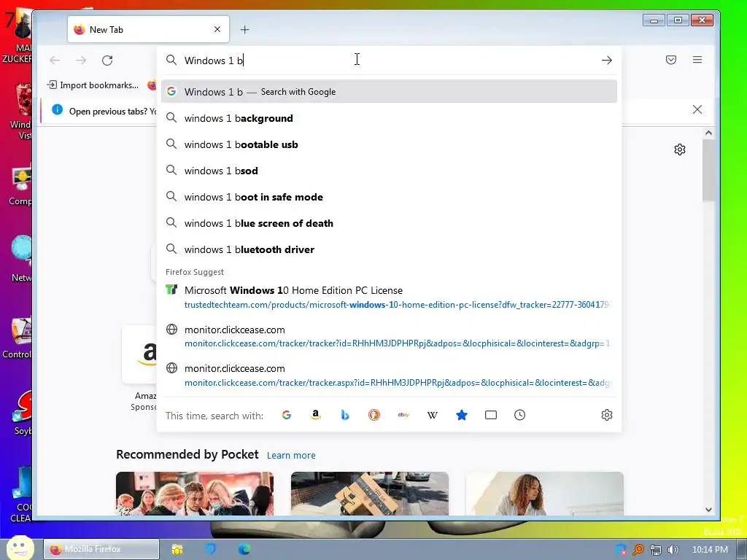Select the New Tab tab
This screenshot has width=747, height=560.
tap(148, 29)
